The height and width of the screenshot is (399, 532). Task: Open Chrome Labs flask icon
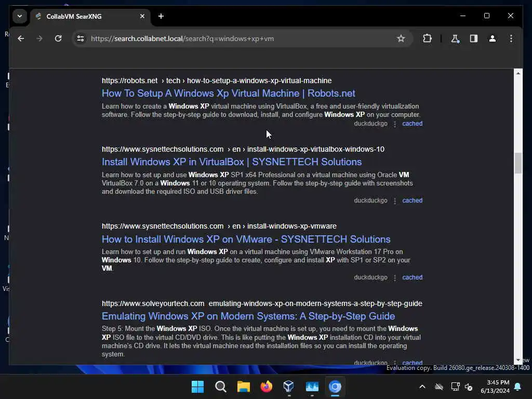point(455,38)
